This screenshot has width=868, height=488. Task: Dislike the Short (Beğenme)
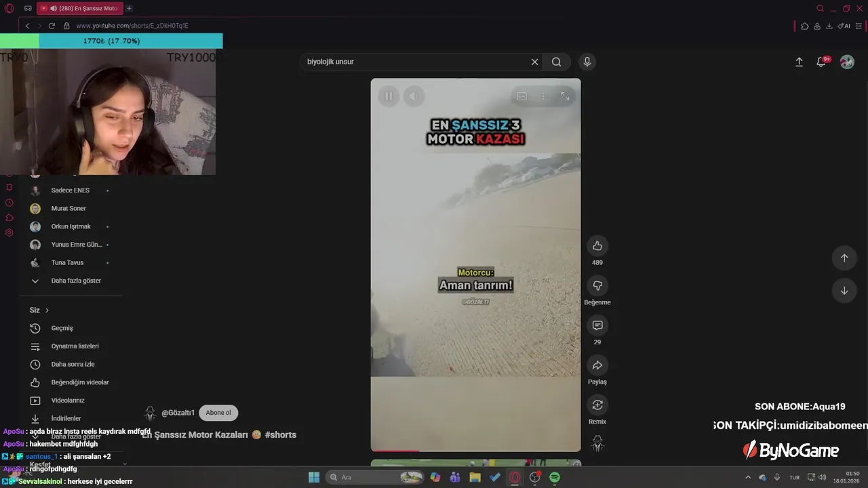click(x=597, y=285)
